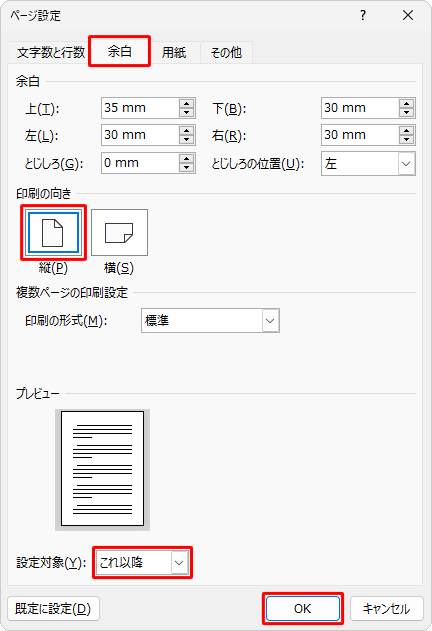Screen dimensions: 432x631
Task: Click the OK button
Action: click(x=302, y=608)
